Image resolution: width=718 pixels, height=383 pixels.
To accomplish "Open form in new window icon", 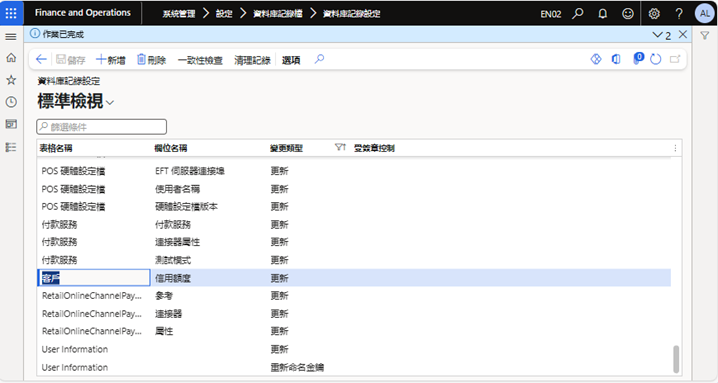I will tap(675, 59).
